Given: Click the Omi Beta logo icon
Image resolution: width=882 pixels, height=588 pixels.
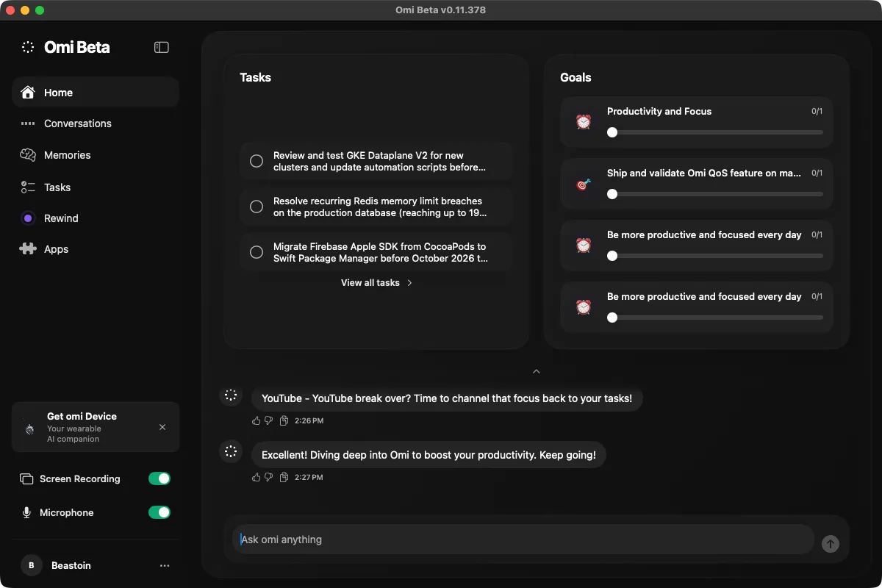Looking at the screenshot, I should 28,47.
